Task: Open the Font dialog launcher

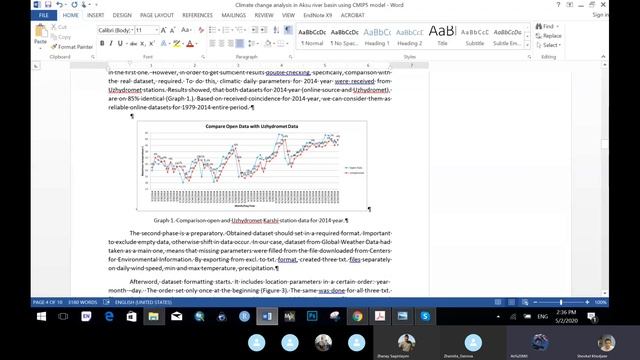Action: (203, 57)
